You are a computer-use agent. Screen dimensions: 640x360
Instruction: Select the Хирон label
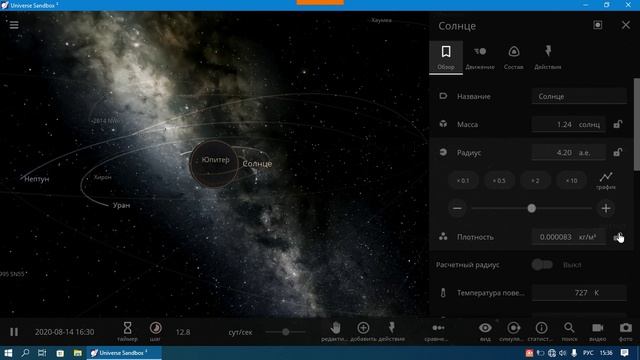click(x=102, y=177)
